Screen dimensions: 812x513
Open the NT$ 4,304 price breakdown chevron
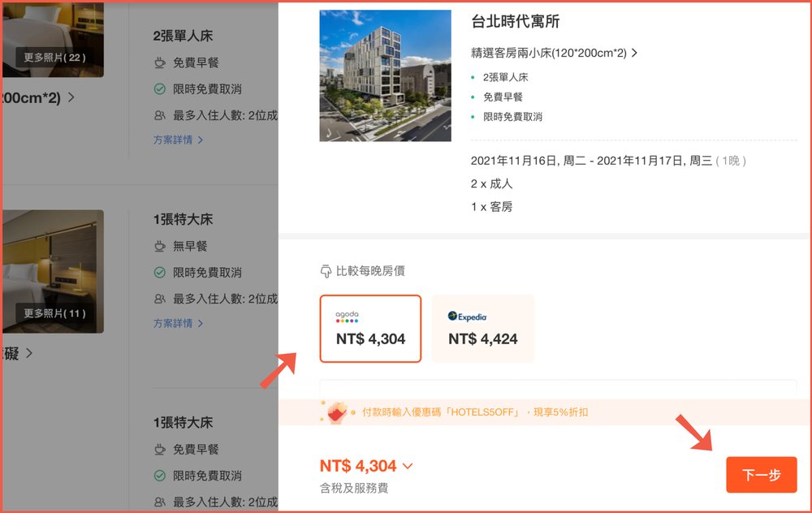tap(408, 466)
